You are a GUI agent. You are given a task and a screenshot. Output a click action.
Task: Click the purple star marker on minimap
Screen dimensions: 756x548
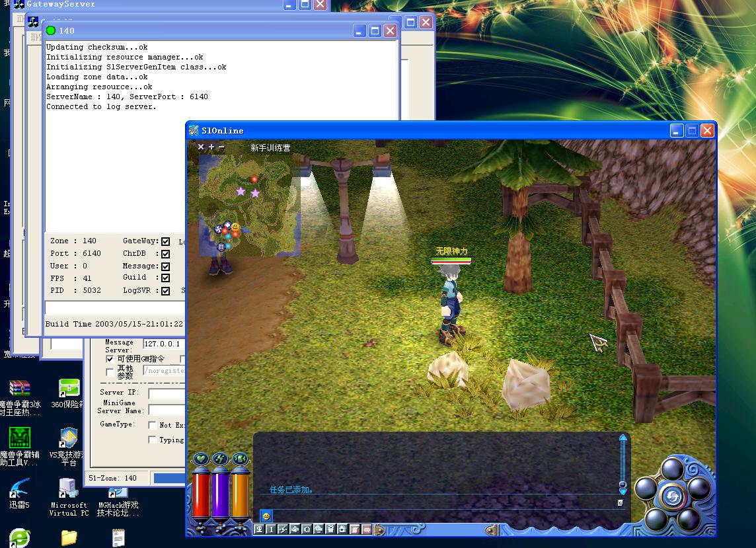tap(241, 191)
